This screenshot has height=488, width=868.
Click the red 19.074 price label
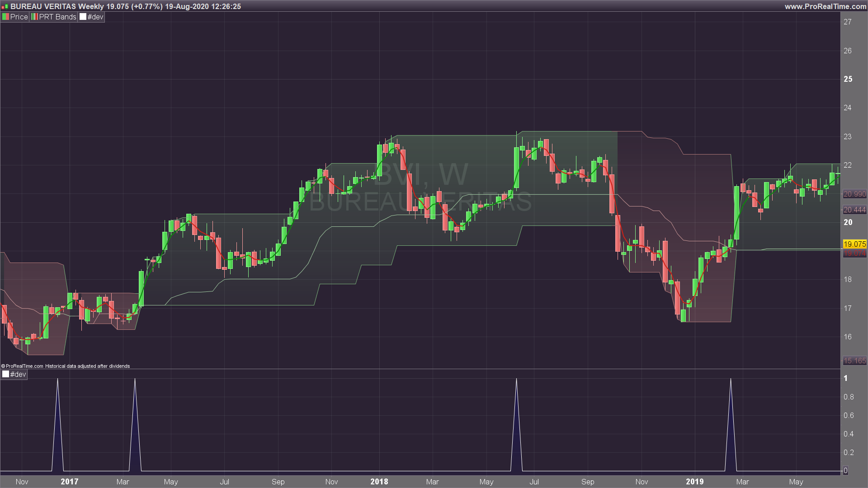[x=854, y=253]
